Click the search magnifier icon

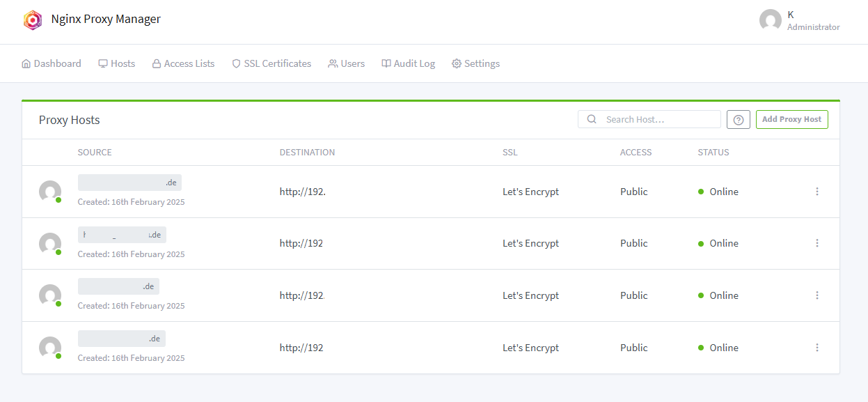592,119
